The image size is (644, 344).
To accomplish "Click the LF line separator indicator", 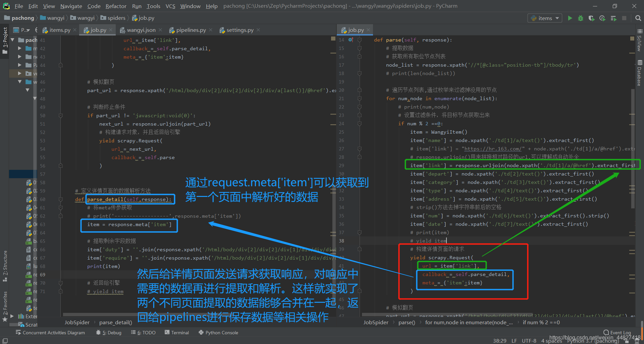I will (514, 341).
